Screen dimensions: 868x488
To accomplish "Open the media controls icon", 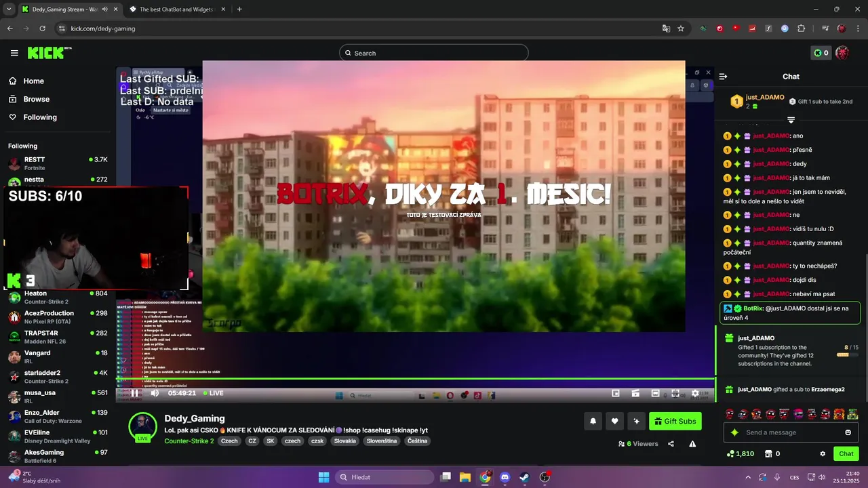I will (x=825, y=28).
